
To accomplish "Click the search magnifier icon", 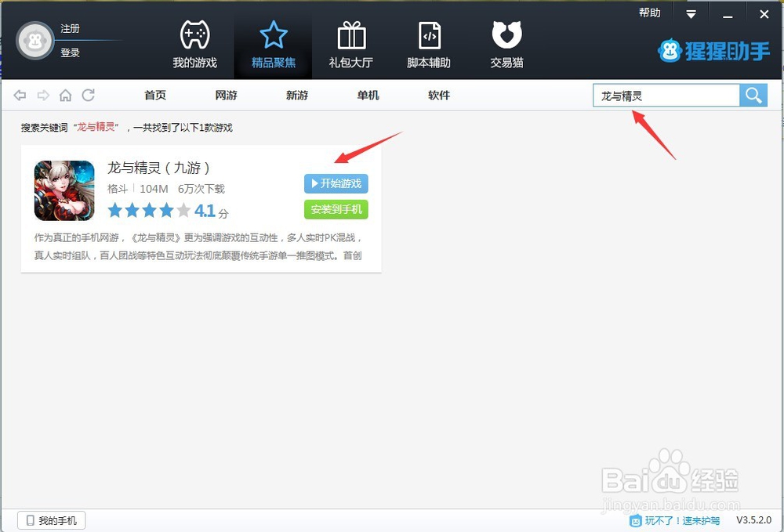I will [753, 95].
